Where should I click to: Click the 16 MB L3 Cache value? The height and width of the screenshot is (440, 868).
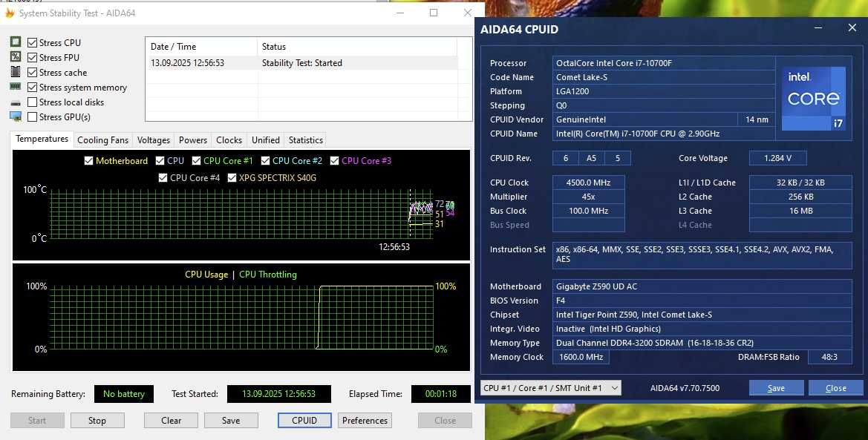[800, 211]
